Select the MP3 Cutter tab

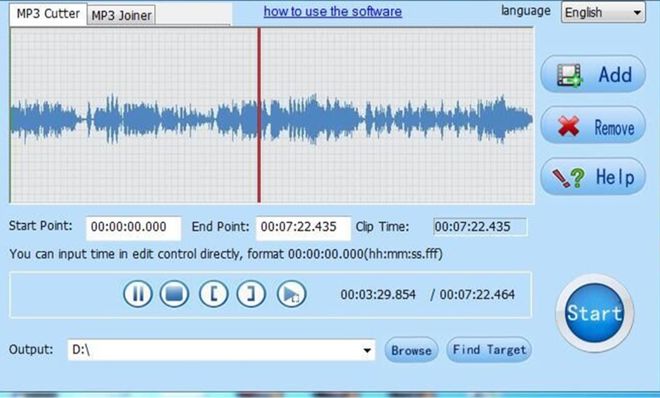tap(48, 14)
